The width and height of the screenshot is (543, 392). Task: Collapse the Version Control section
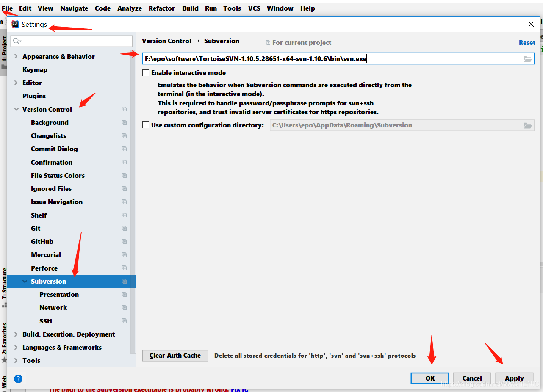tap(16, 110)
